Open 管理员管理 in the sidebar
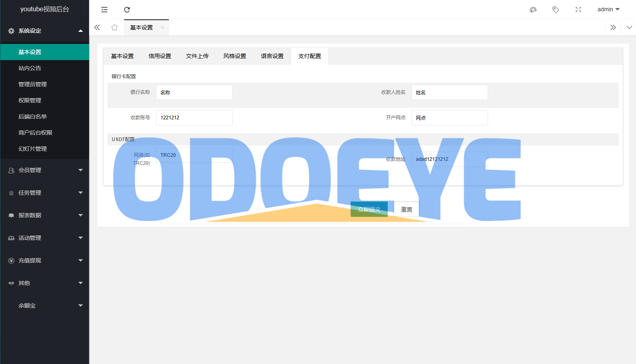This screenshot has width=636, height=364. pos(45,84)
